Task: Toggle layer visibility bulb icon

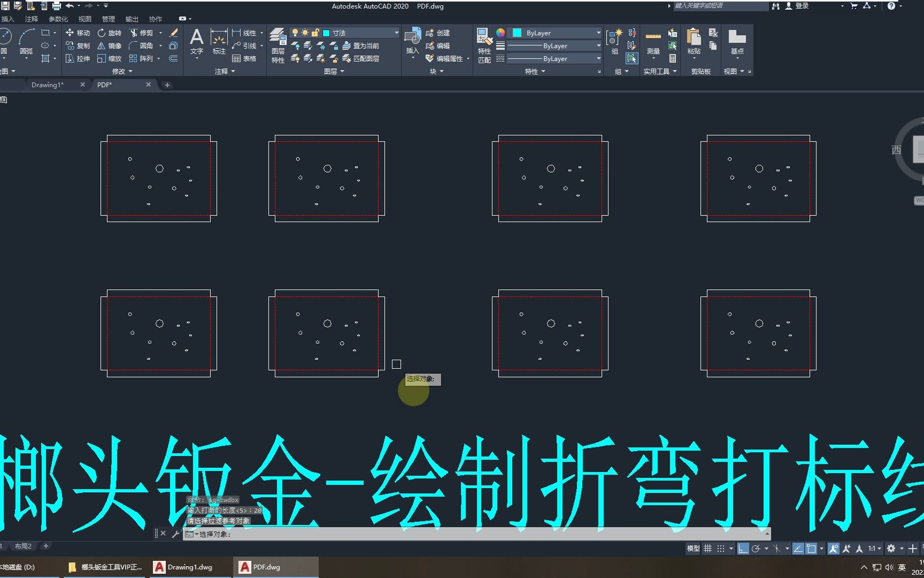Action: [295, 32]
